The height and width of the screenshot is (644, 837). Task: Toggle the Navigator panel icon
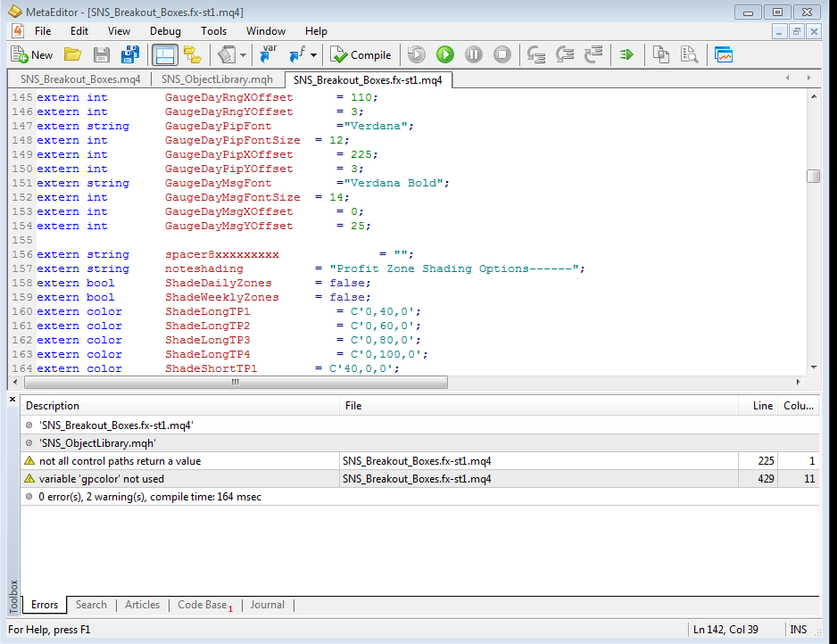193,54
